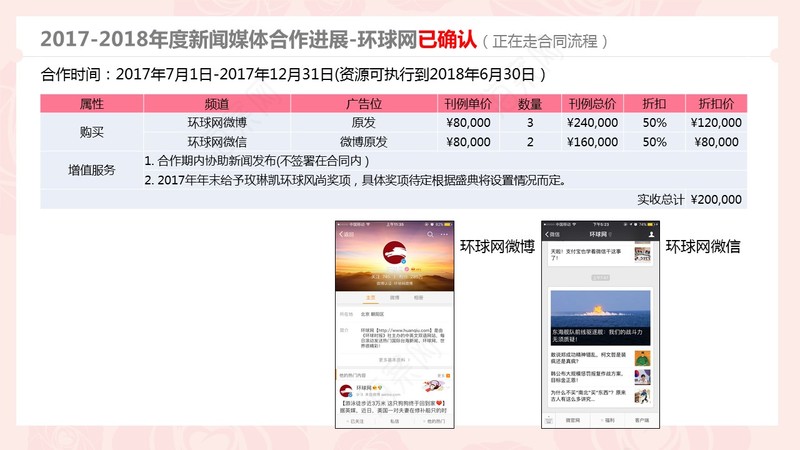Screen dimensions: 800x450
Task: Tap the search icon in the Weibo header
Action: pyautogui.click(x=430, y=234)
